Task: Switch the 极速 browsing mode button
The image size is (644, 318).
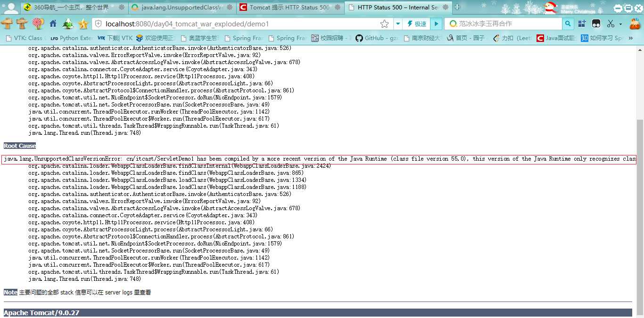Action: 417,24
